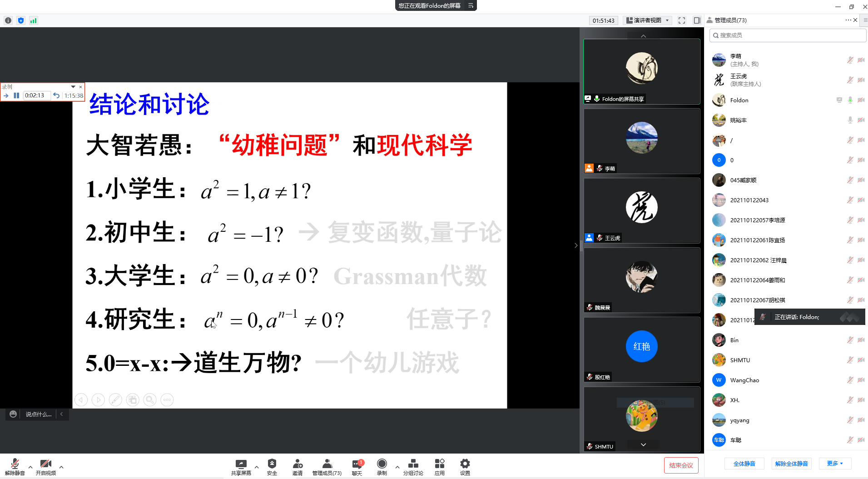The height and width of the screenshot is (479, 868).
Task: Click the recording forward arrow
Action: click(x=6, y=95)
